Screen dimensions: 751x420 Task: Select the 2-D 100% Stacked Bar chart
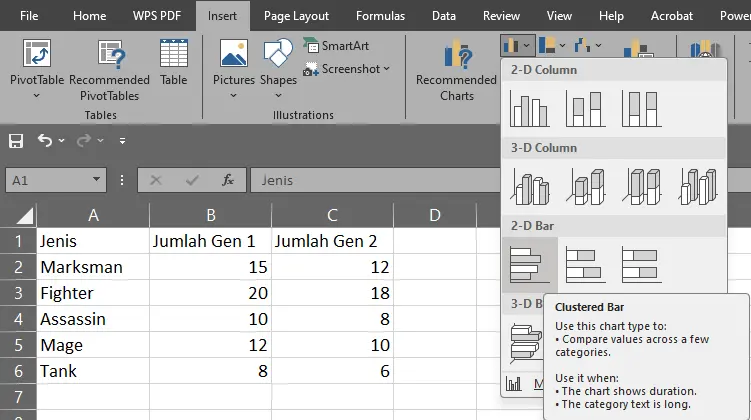[x=641, y=265]
